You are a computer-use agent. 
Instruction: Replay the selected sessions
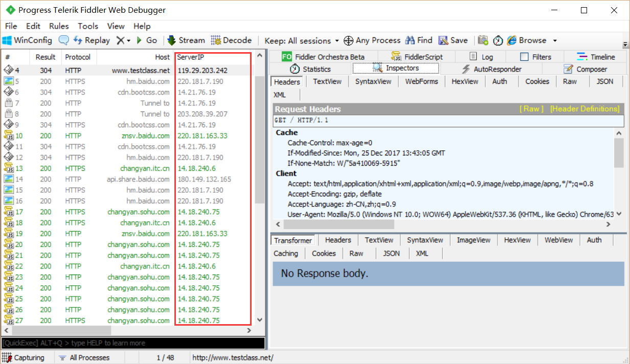(x=92, y=40)
